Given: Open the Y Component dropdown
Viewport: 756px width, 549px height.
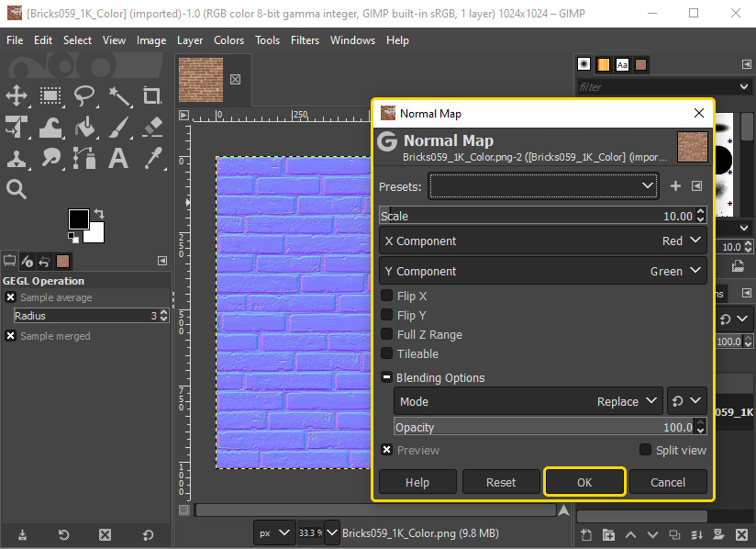Looking at the screenshot, I should (x=543, y=271).
